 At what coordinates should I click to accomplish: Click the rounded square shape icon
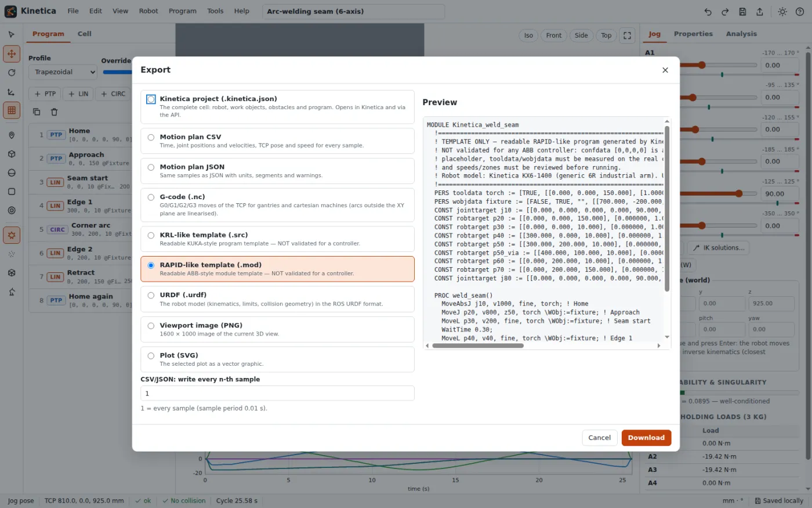coord(11,192)
